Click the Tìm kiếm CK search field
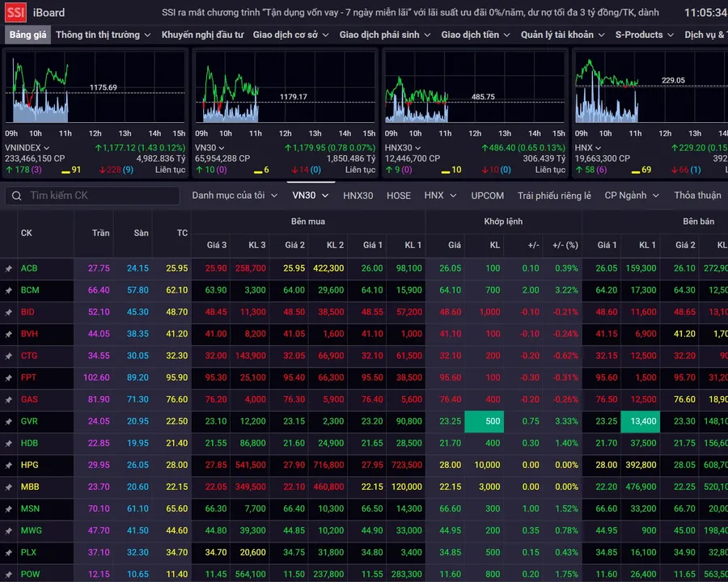Image resolution: width=728 pixels, height=582 pixels. [93, 196]
